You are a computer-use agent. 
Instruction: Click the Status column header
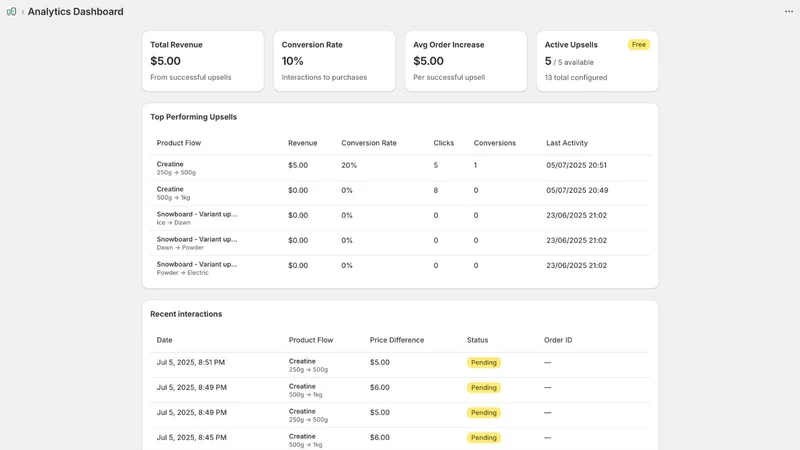[x=477, y=340]
